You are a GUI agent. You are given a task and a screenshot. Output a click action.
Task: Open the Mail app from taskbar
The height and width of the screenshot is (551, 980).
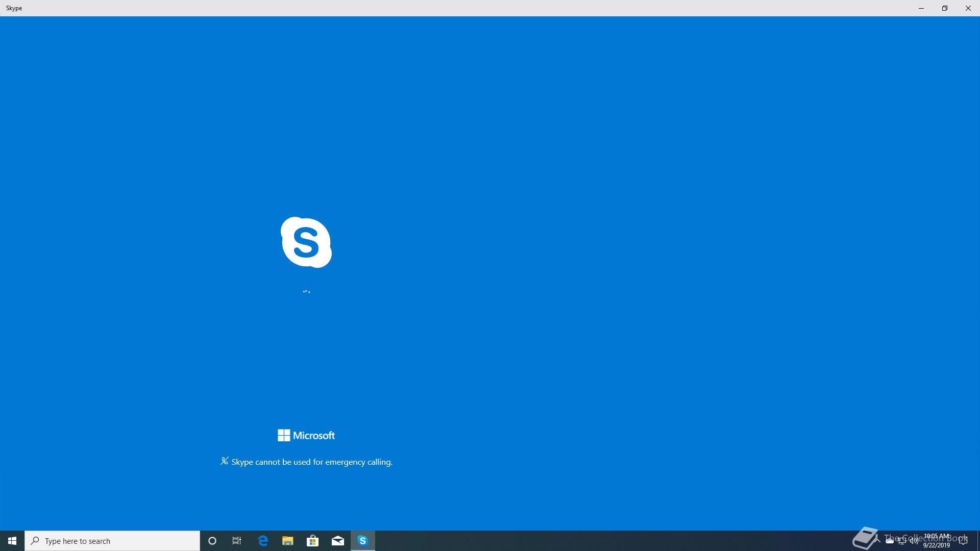coord(337,541)
